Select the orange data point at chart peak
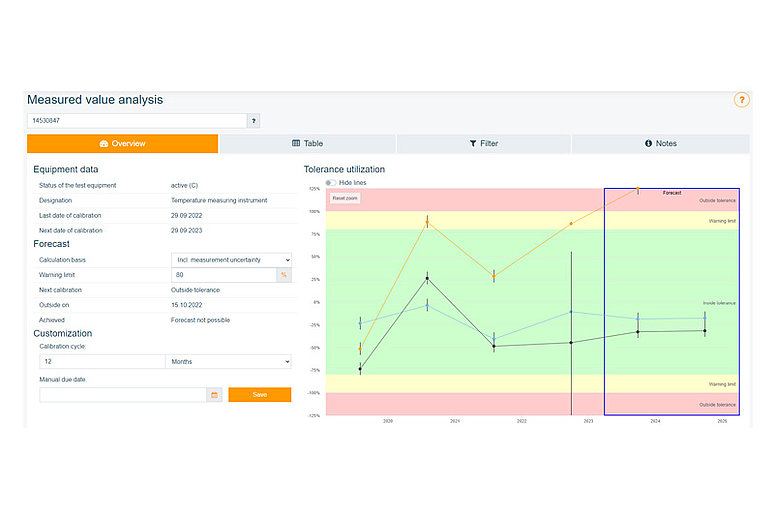This screenshot has width=776, height=519. click(x=637, y=189)
